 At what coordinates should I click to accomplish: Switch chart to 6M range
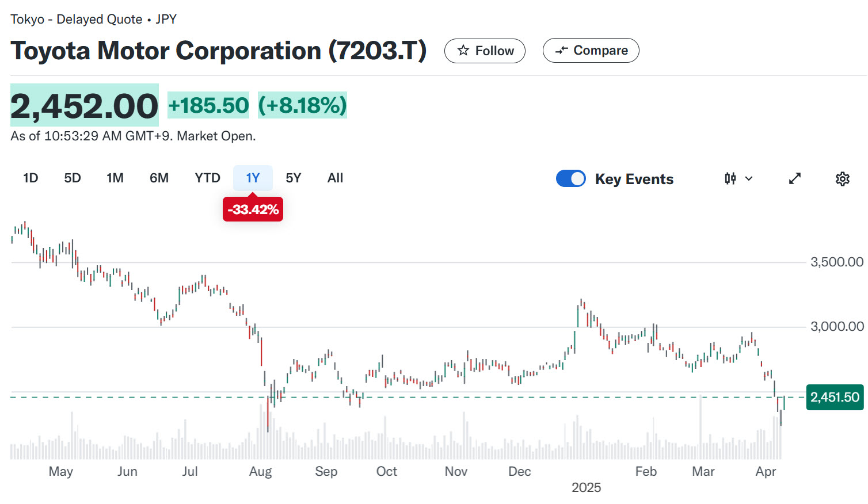[x=159, y=178]
